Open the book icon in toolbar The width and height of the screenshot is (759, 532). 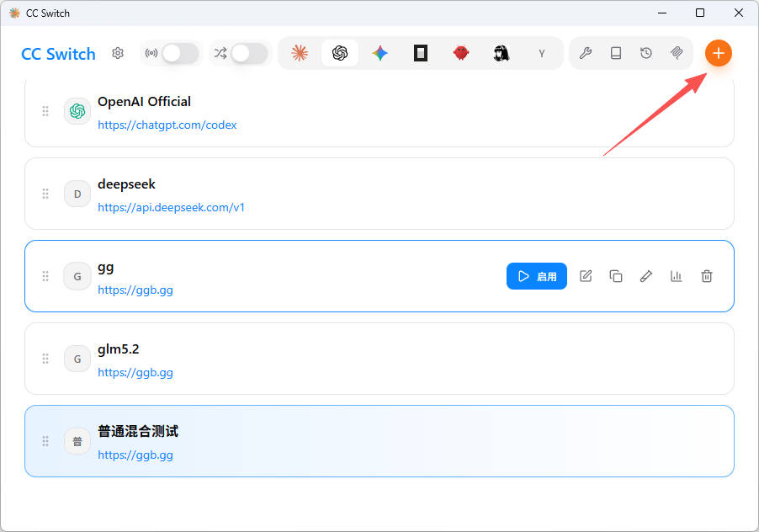point(616,53)
